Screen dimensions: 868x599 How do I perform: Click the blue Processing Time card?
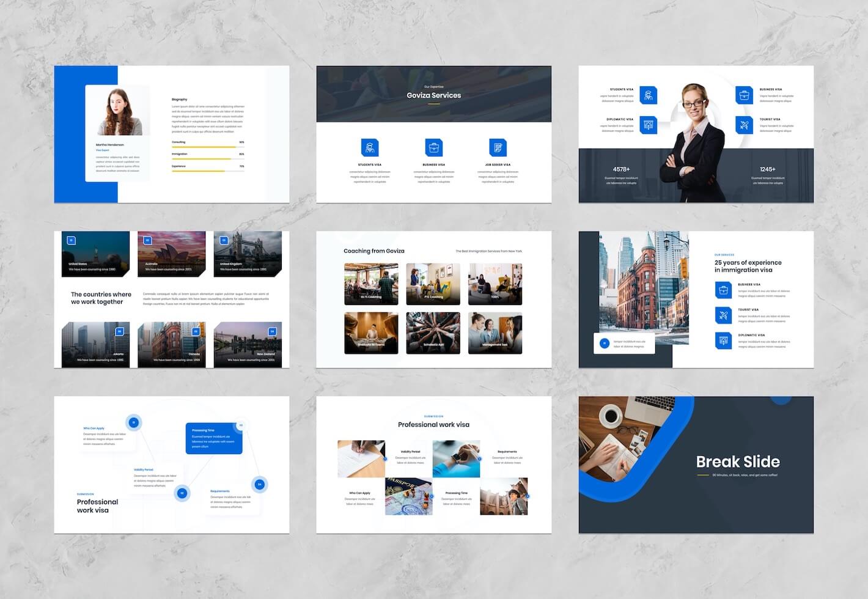tap(213, 438)
